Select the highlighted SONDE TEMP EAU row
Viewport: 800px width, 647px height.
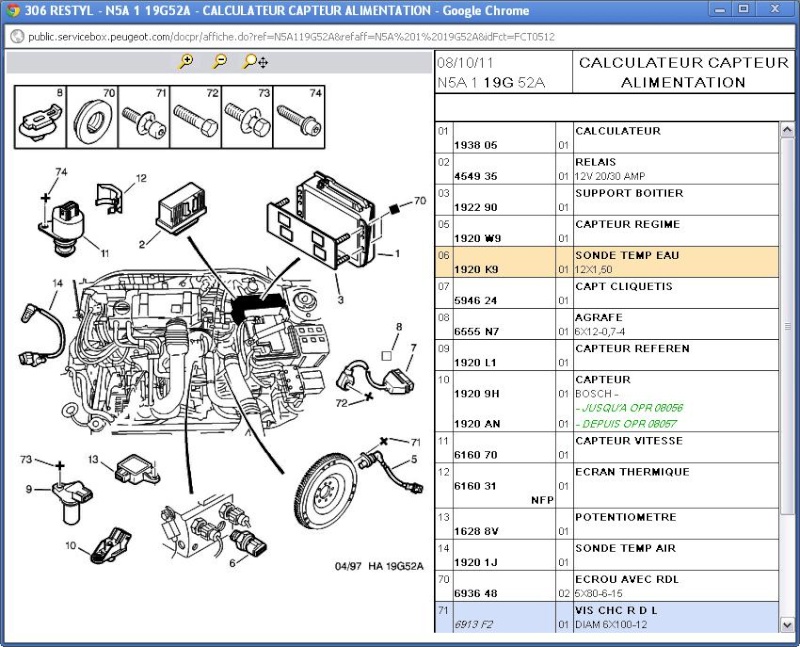[607, 262]
